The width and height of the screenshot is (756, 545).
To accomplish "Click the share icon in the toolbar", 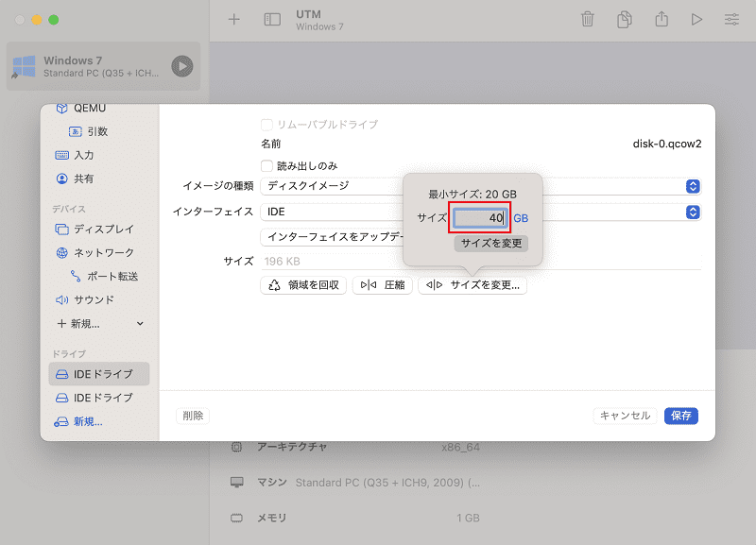I will click(x=661, y=19).
